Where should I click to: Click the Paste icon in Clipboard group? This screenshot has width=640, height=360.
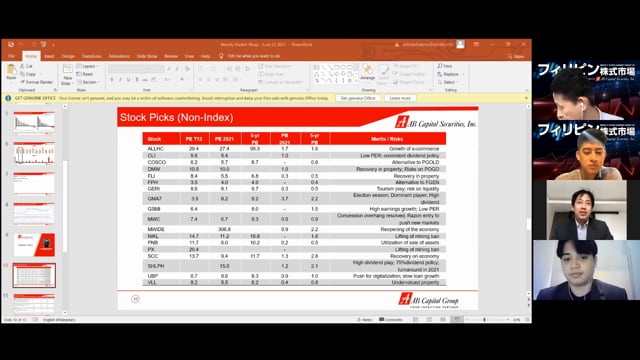coord(11,72)
